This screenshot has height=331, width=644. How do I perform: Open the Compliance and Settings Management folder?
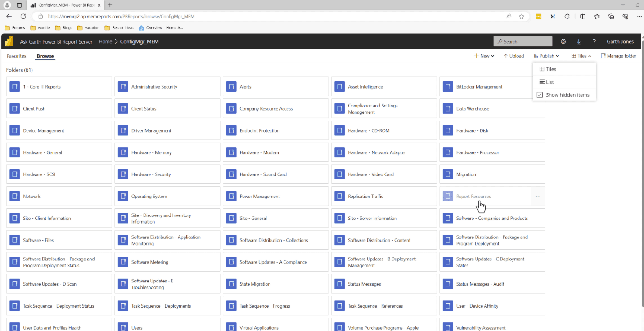pos(384,109)
